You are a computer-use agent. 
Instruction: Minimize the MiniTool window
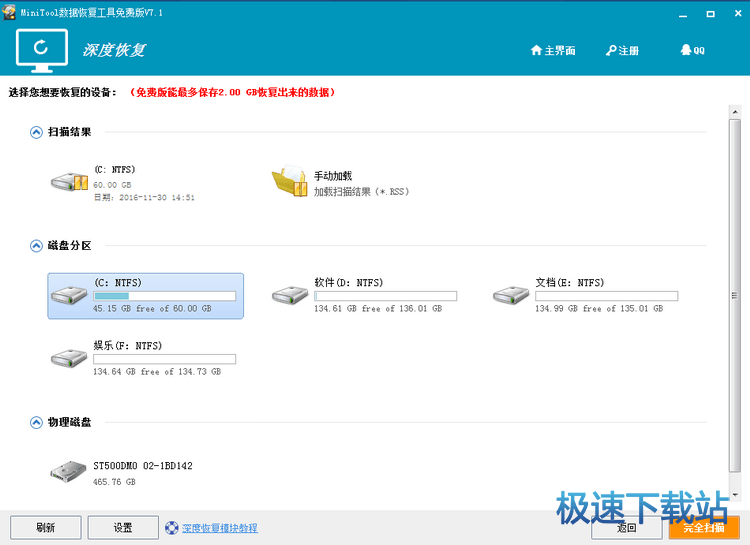683,14
